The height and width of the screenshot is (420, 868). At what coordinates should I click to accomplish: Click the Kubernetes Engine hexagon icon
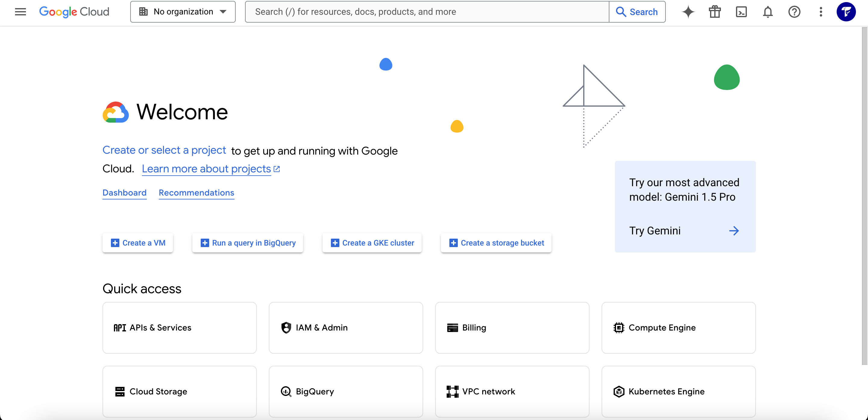pos(619,391)
